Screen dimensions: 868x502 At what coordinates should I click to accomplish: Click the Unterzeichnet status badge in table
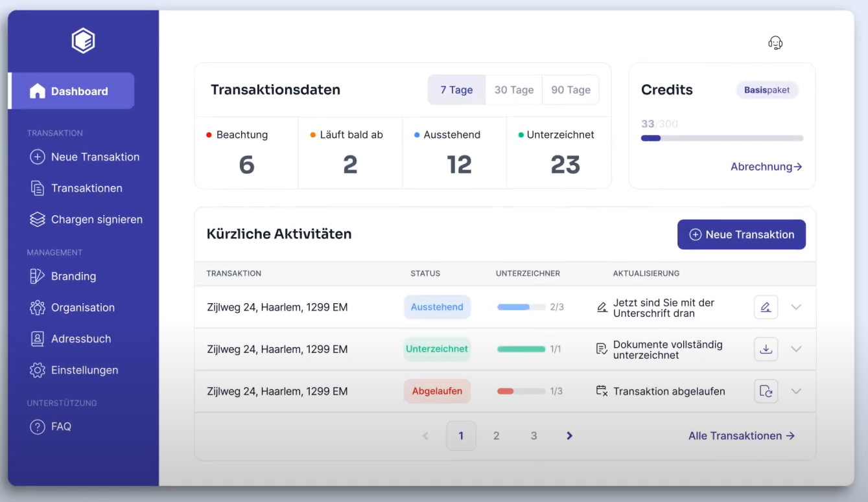coord(437,349)
